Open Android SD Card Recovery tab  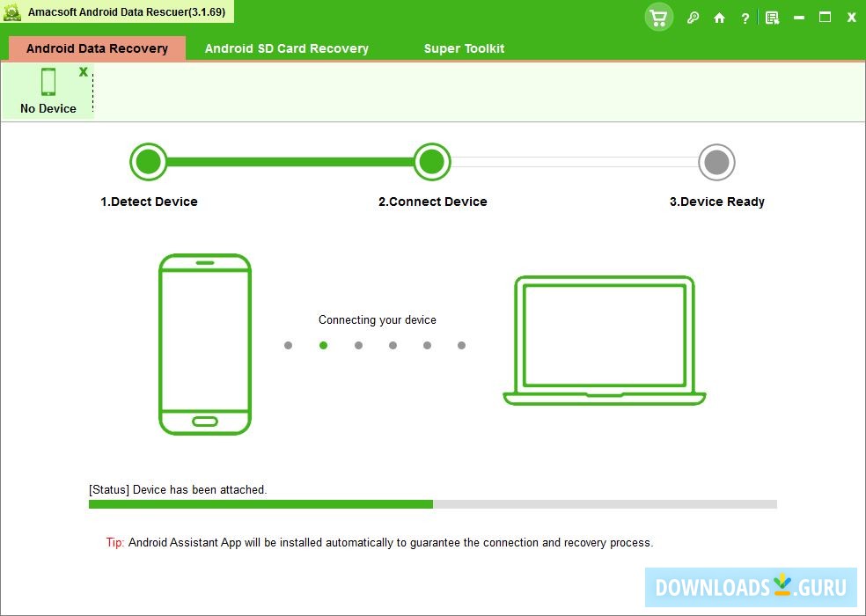(x=286, y=48)
